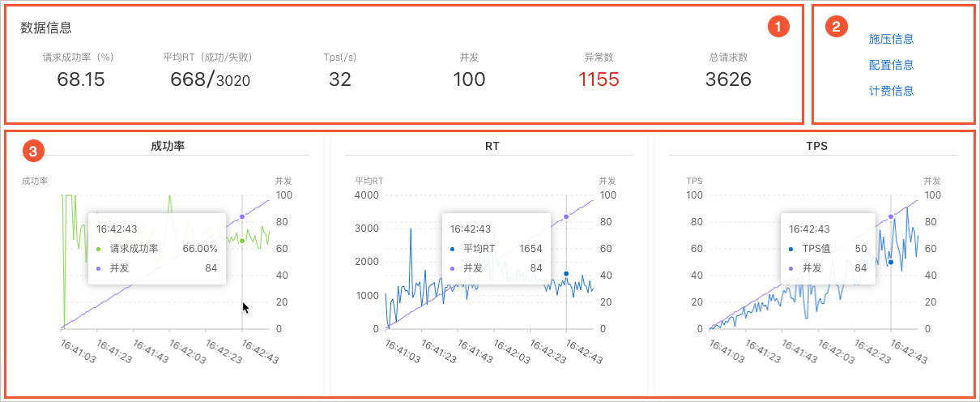This screenshot has height=402, width=980.
Task: Click the 总请求数 value 3626
Action: coord(728,79)
